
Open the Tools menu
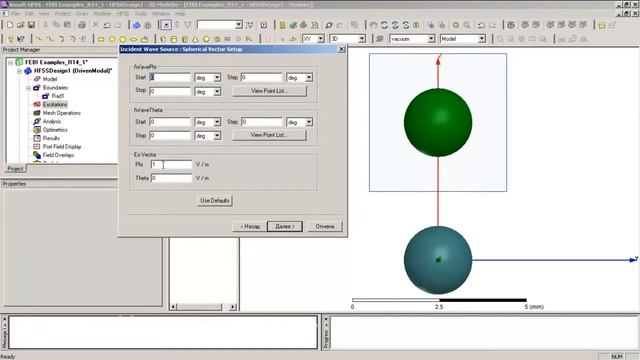click(140, 13)
